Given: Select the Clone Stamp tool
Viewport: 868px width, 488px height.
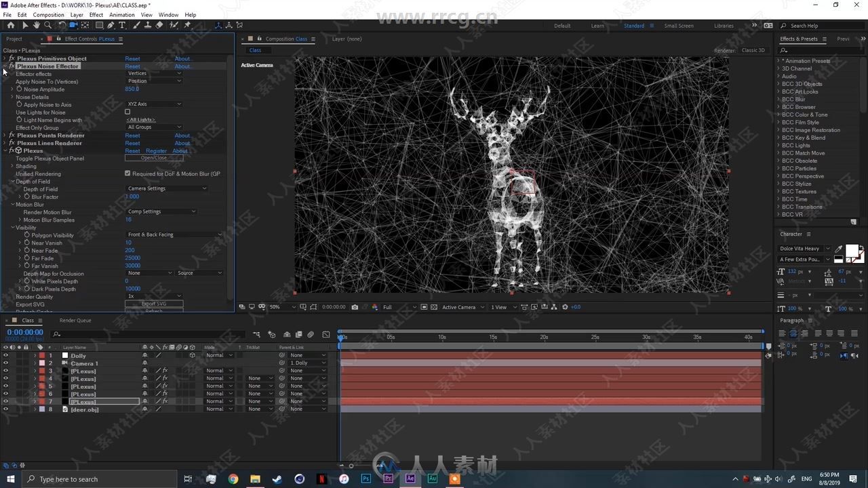Looking at the screenshot, I should [x=148, y=25].
